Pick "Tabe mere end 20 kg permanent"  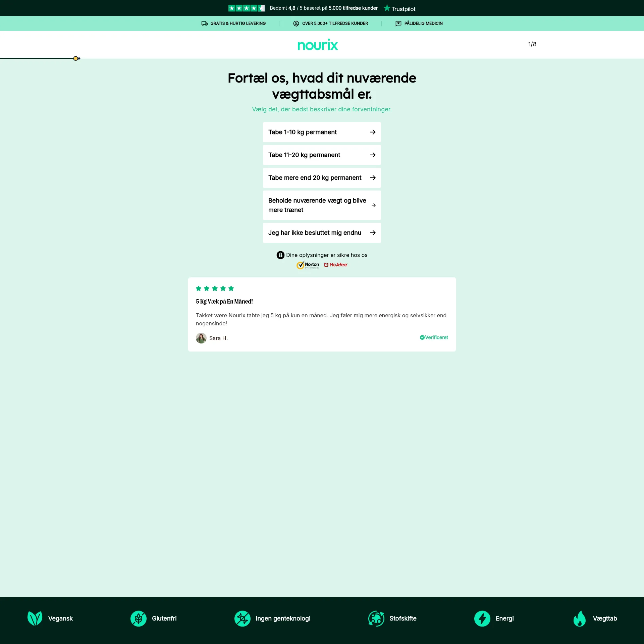pos(322,178)
